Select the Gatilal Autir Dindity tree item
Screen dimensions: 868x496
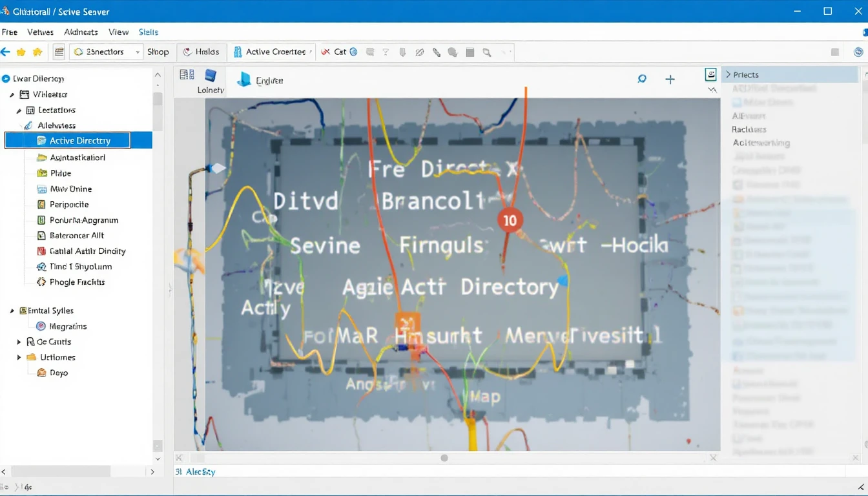87,251
